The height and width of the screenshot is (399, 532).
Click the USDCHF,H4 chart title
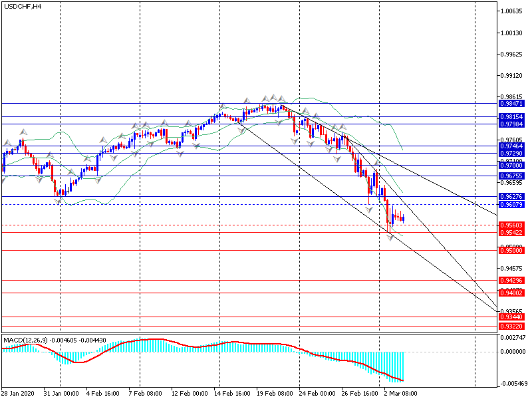tap(22, 6)
